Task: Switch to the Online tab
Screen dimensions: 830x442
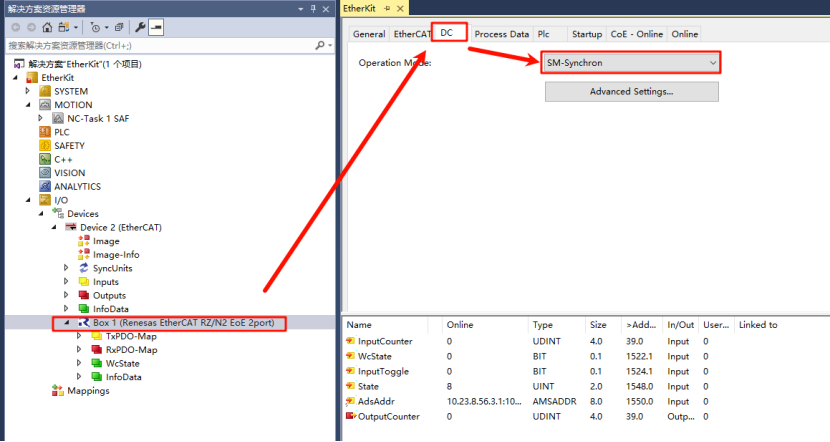Action: 684,34
